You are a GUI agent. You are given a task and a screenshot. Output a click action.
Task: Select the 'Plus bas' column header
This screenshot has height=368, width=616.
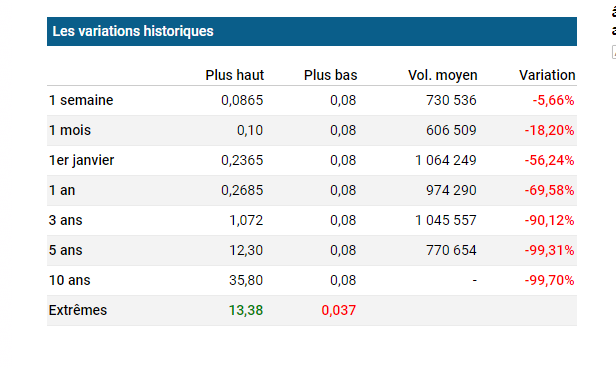[330, 75]
